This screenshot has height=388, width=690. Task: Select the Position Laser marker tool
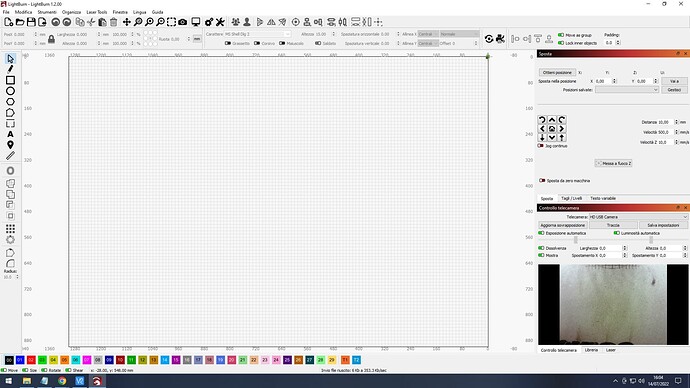click(10, 145)
